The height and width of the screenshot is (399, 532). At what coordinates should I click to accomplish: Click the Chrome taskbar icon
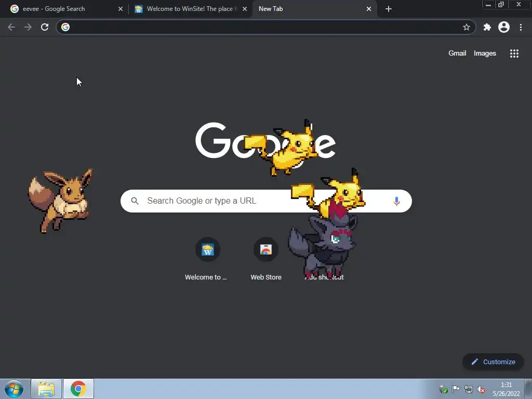click(x=78, y=389)
